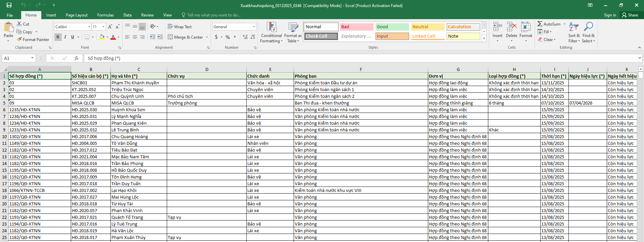
Task: Open the General number format dropdown
Action: pos(254,27)
